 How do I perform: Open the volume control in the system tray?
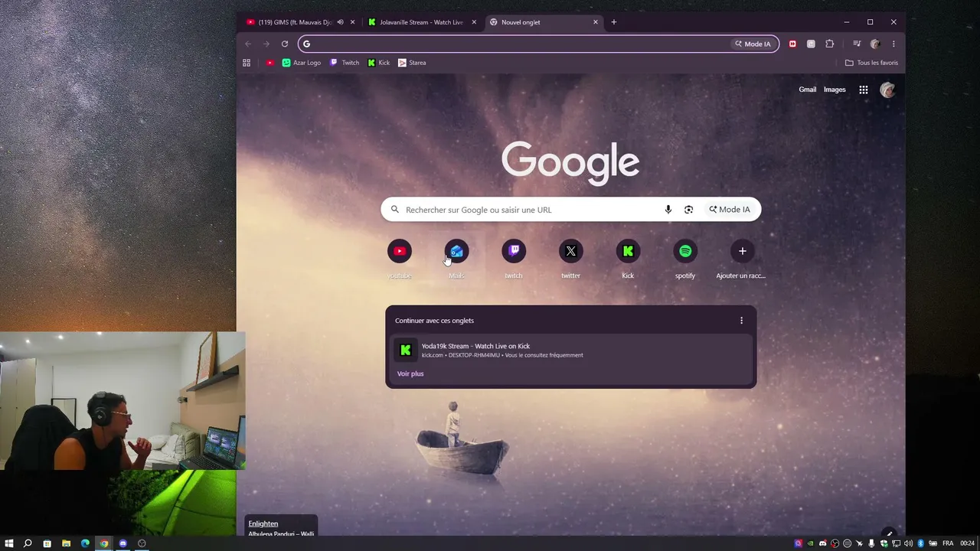(x=908, y=543)
